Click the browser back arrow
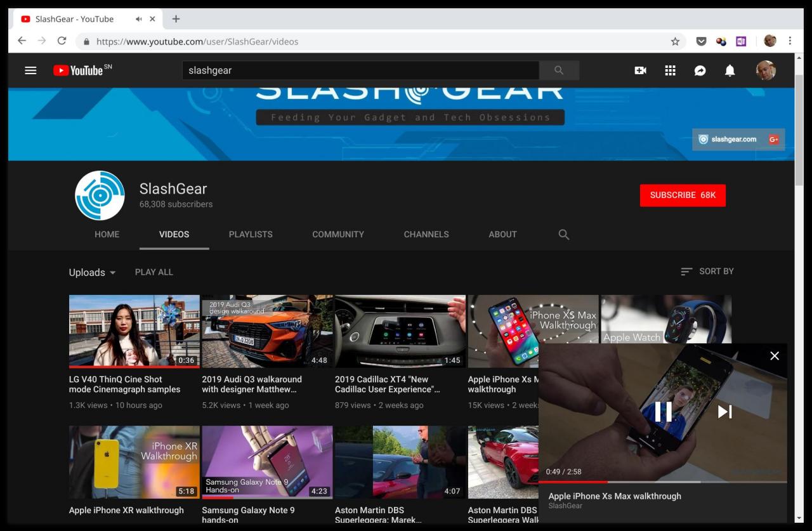Image resolution: width=812 pixels, height=531 pixels. (22, 41)
